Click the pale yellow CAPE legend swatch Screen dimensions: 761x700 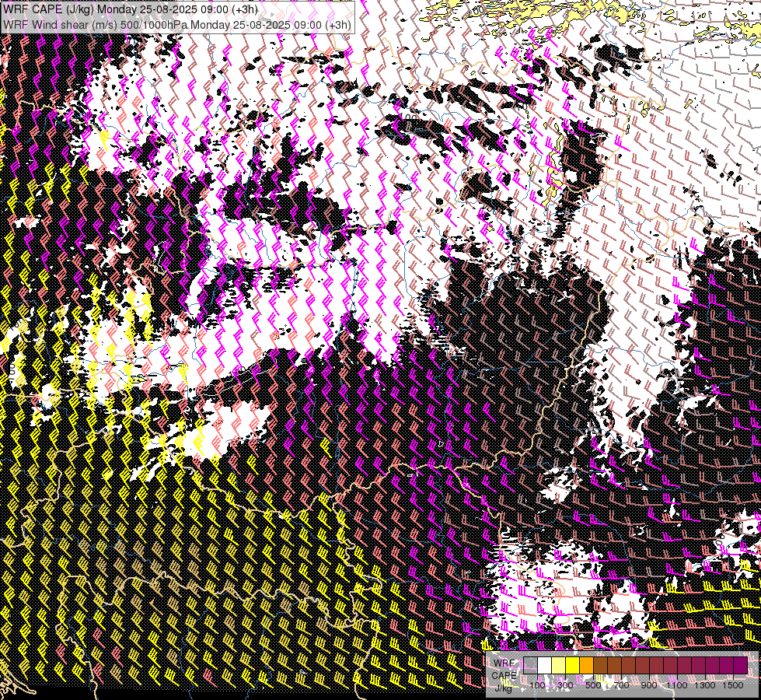pos(559,665)
